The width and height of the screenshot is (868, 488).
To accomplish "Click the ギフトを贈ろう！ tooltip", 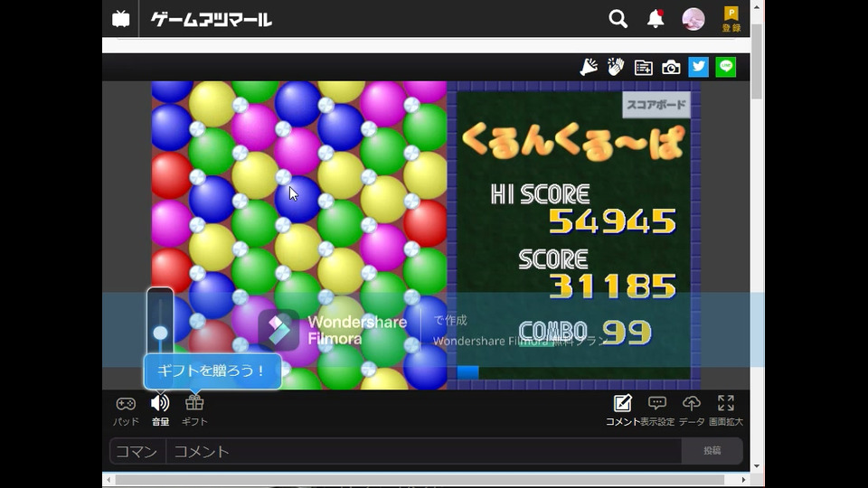I will click(x=212, y=371).
